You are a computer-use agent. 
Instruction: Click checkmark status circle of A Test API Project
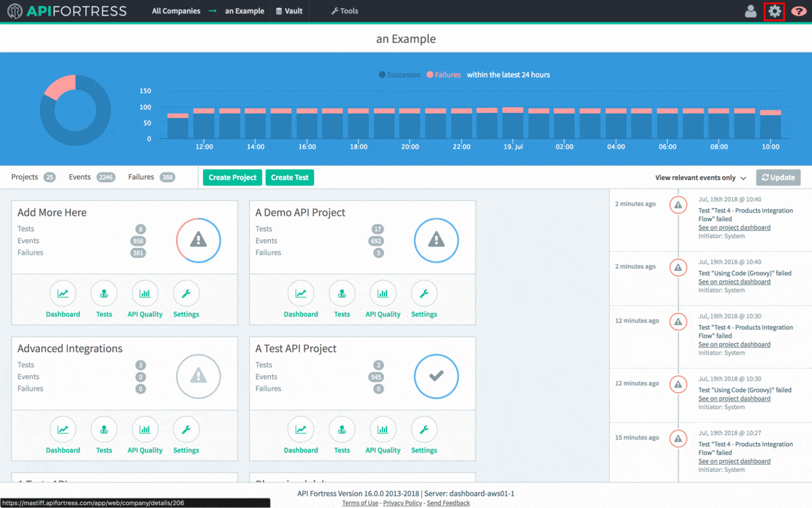(x=436, y=376)
